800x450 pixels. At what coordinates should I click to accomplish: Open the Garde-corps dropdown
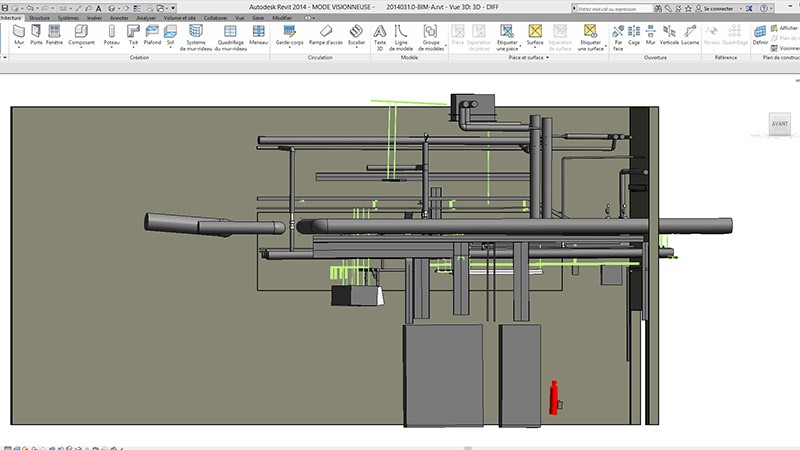click(x=290, y=48)
